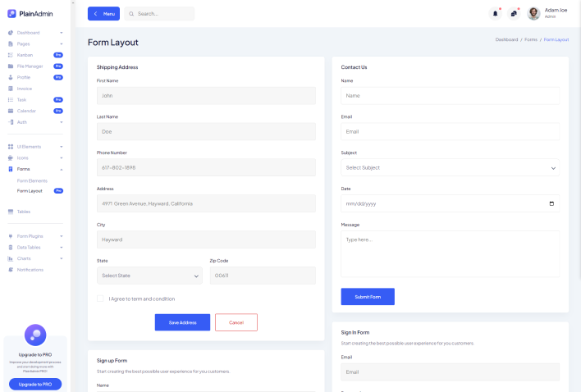
Task: Check the agree to terms checkbox
Action: tap(100, 299)
